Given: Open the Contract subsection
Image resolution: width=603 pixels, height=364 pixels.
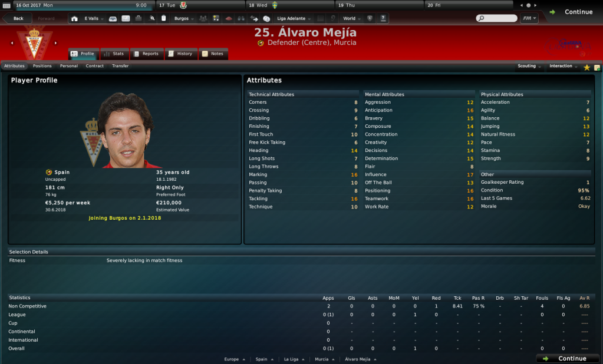Looking at the screenshot, I should [x=94, y=66].
